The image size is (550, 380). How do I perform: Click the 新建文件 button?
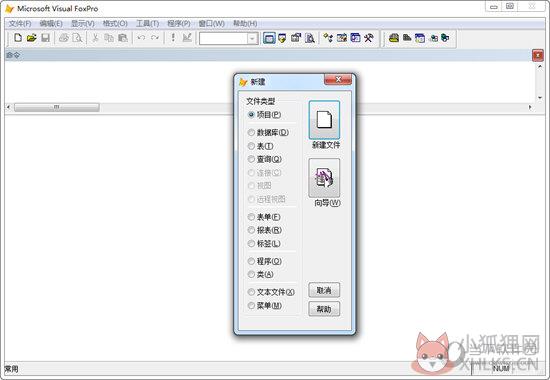[324, 120]
